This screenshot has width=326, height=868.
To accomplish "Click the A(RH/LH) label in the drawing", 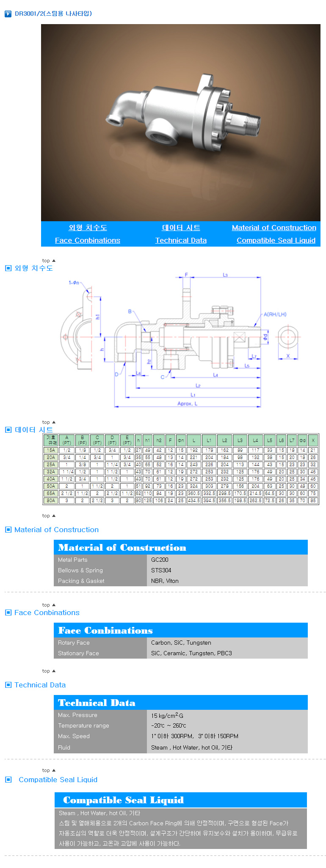I will [x=275, y=314].
